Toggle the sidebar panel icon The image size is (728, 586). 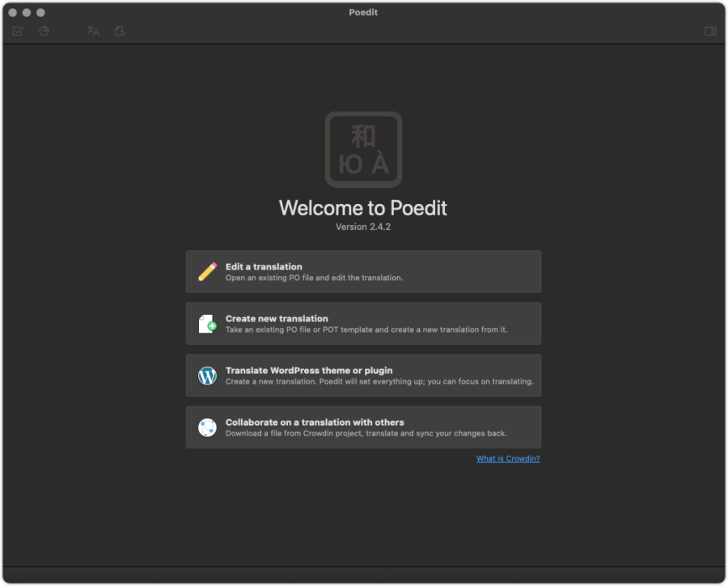point(710,31)
